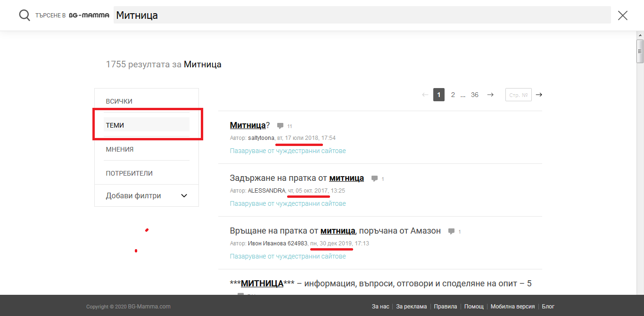Click the 'Стр. №' page number field
This screenshot has height=316, width=644.
tap(518, 95)
